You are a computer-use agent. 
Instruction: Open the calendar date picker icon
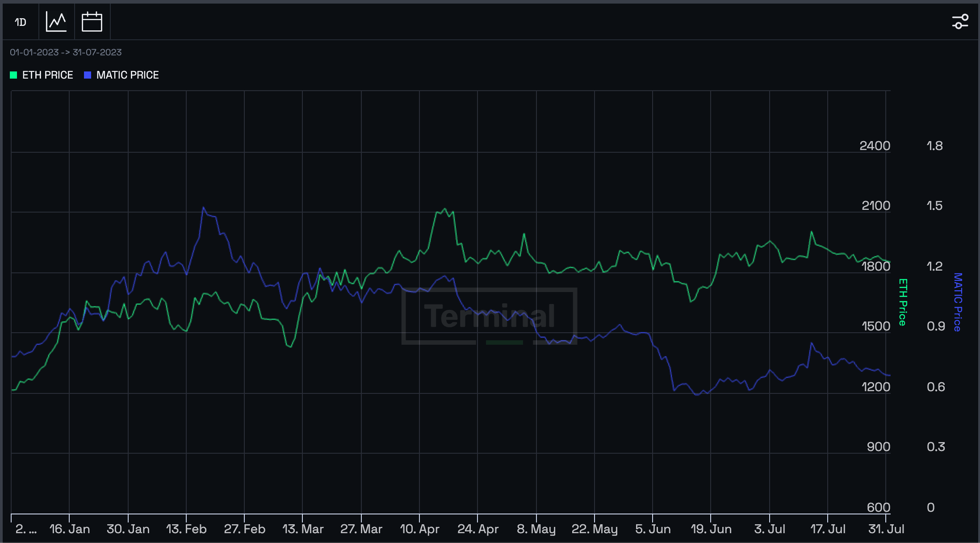point(92,22)
